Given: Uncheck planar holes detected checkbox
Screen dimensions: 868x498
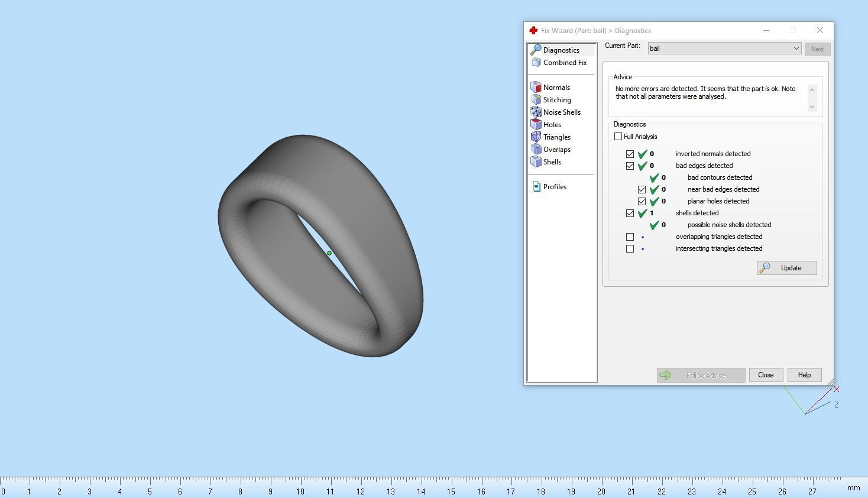Looking at the screenshot, I should [642, 201].
